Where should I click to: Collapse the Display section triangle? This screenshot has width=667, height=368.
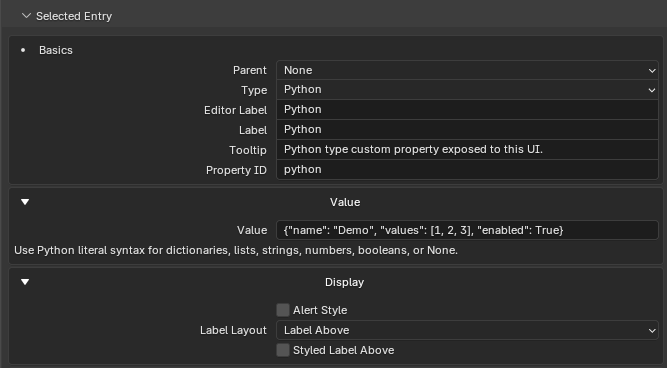25,282
